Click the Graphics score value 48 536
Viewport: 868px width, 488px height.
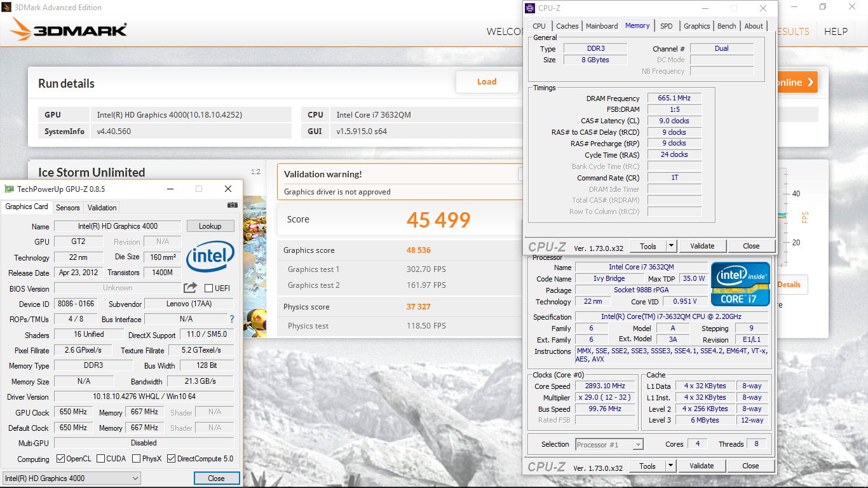[x=419, y=250]
